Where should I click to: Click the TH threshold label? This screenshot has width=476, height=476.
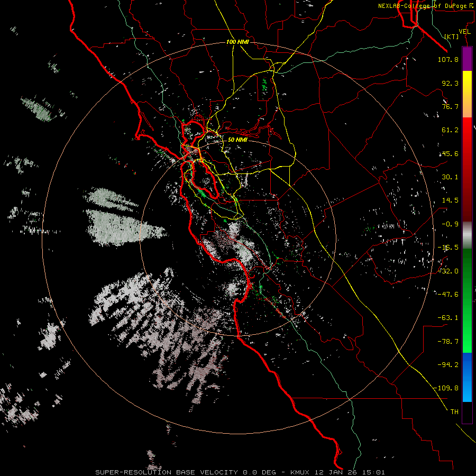(x=454, y=411)
